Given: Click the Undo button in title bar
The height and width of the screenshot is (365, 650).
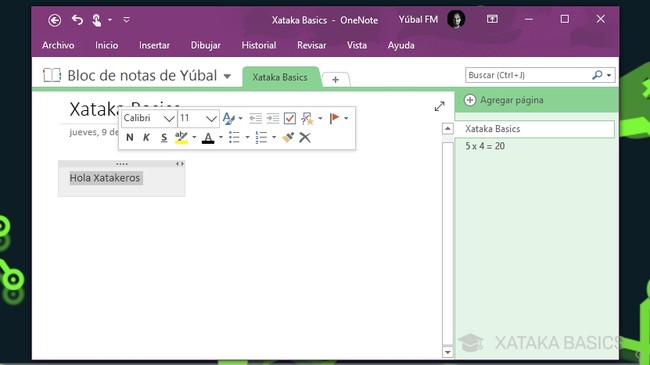Looking at the screenshot, I should [x=78, y=19].
